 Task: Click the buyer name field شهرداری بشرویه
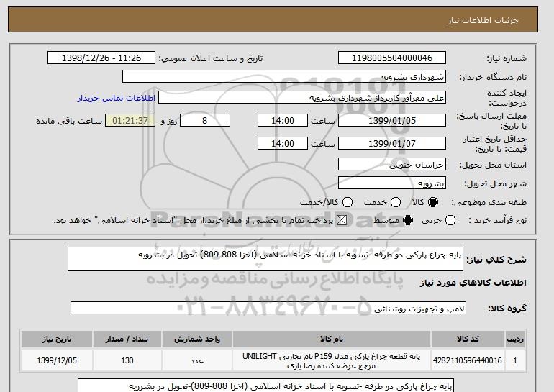click(x=284, y=77)
